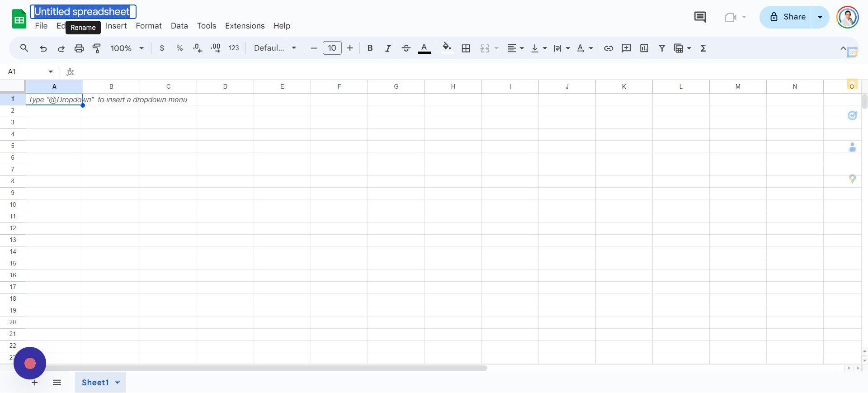Open the Sheet1 tab options arrow
This screenshot has height=393, width=868.
[118, 383]
